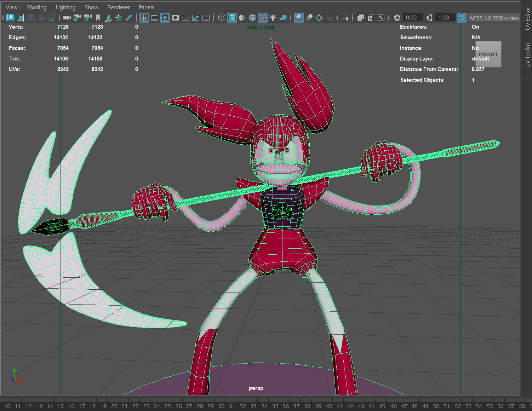
Task: Click the 'Distance From Camera:' label
Action: pyautogui.click(x=429, y=69)
